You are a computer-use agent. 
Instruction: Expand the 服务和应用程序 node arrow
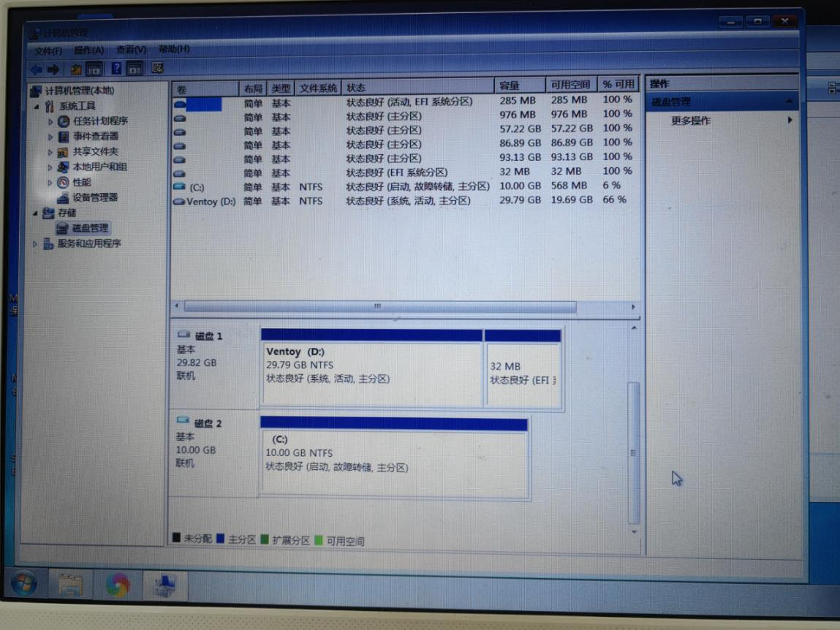pos(35,244)
